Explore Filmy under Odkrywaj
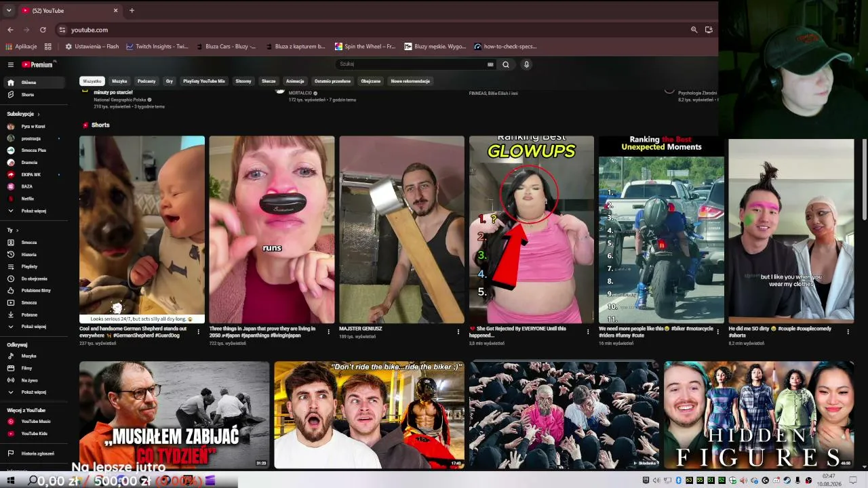Screen dimensions: 868x488 (33, 368)
